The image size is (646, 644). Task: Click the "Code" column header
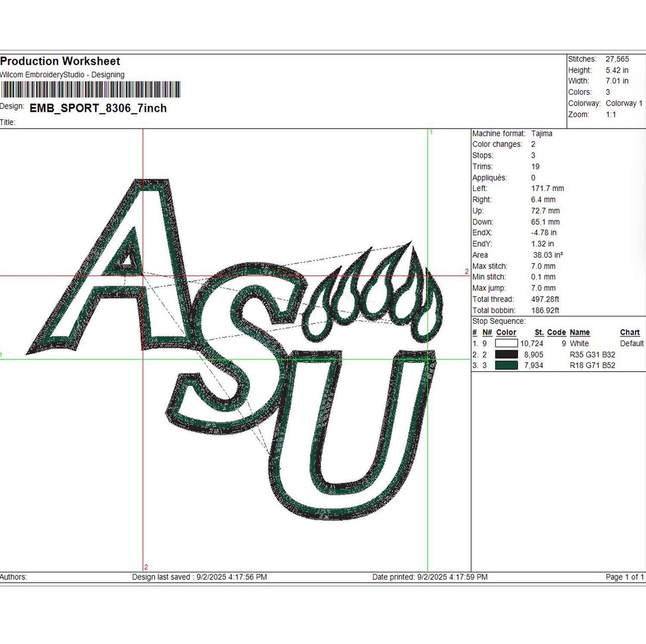pos(556,333)
